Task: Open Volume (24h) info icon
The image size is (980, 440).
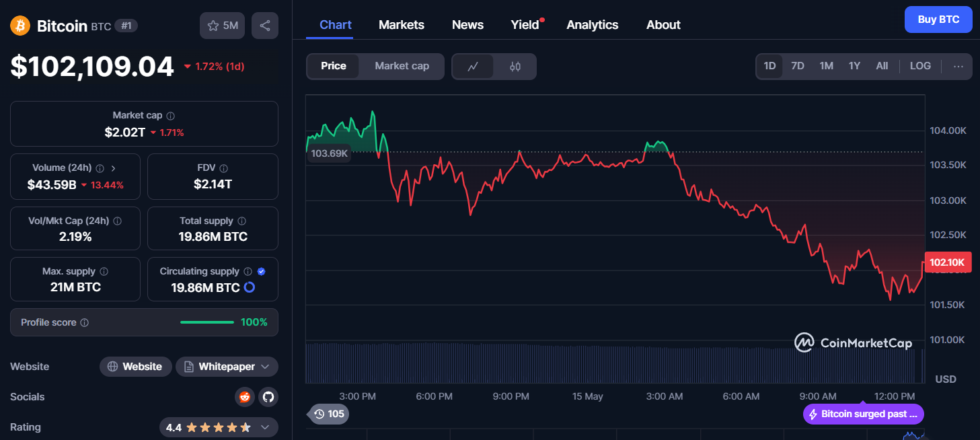Action: [x=100, y=168]
